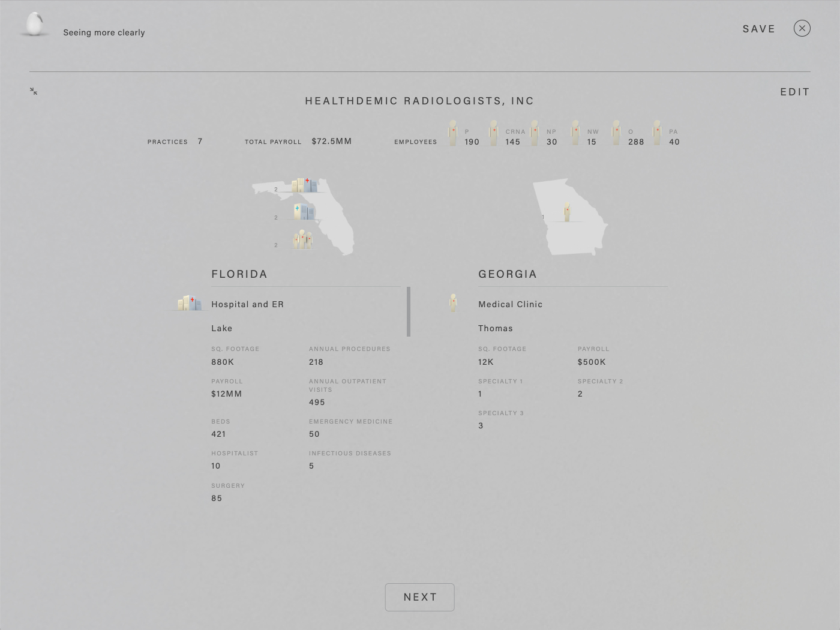Click the hospitalist value 10
Image resolution: width=840 pixels, height=630 pixels.
coord(216,466)
